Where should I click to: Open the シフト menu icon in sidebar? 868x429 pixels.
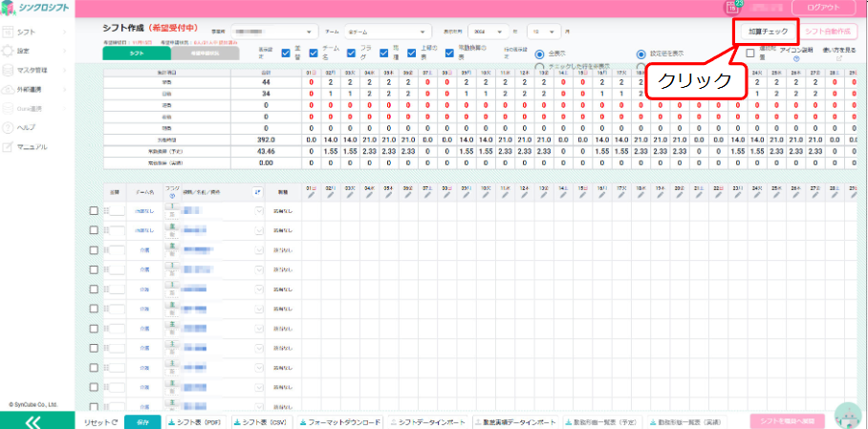click(x=8, y=32)
